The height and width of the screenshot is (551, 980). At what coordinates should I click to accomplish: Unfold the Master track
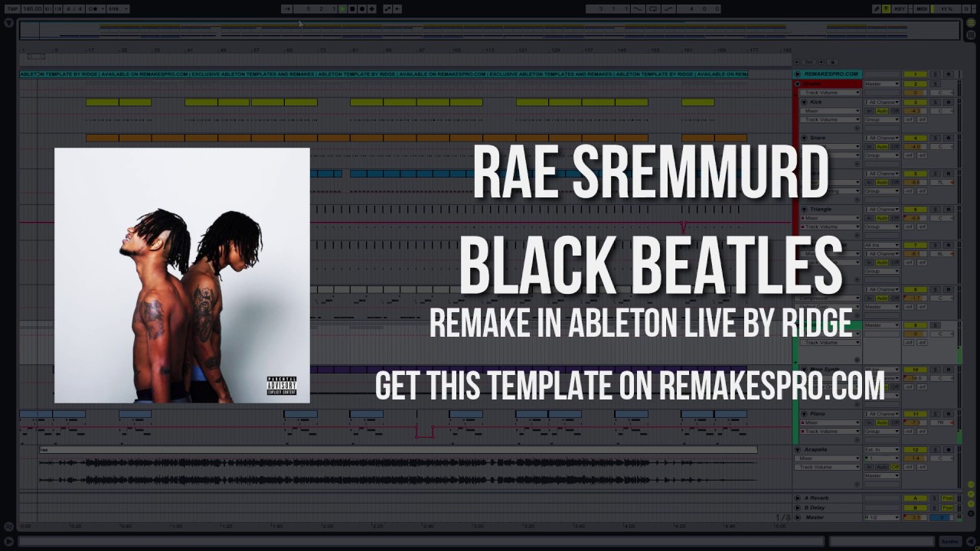click(x=797, y=517)
